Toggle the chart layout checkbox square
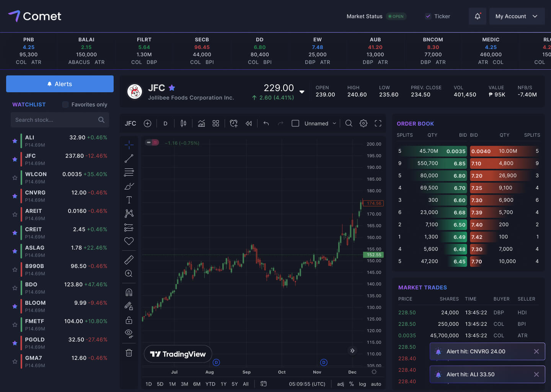The width and height of the screenshot is (551, 392). click(x=295, y=123)
